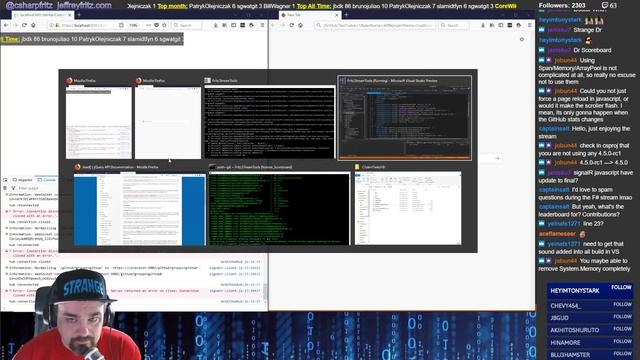Open new tab with plus in left Firefox
Screen dimensions: 640x360
point(79,15)
